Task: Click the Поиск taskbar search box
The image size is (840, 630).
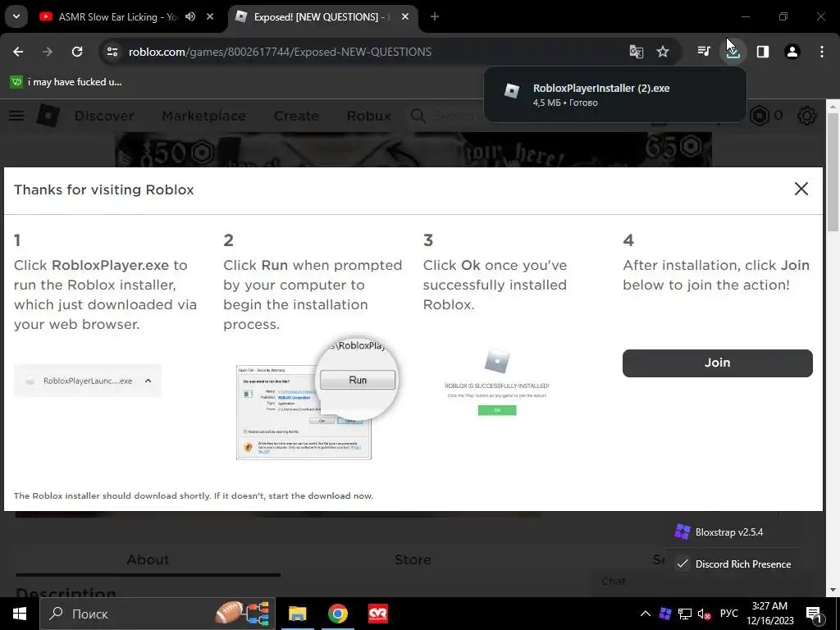Action: click(x=157, y=614)
